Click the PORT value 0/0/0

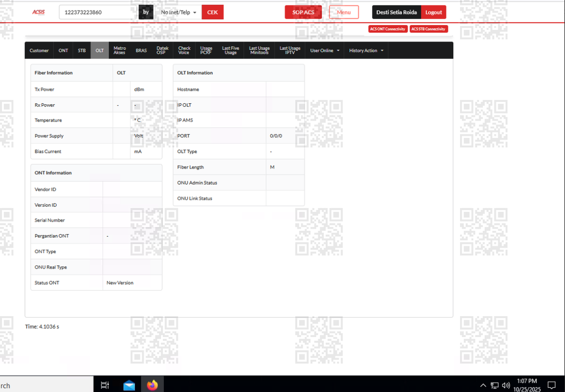pyautogui.click(x=276, y=136)
